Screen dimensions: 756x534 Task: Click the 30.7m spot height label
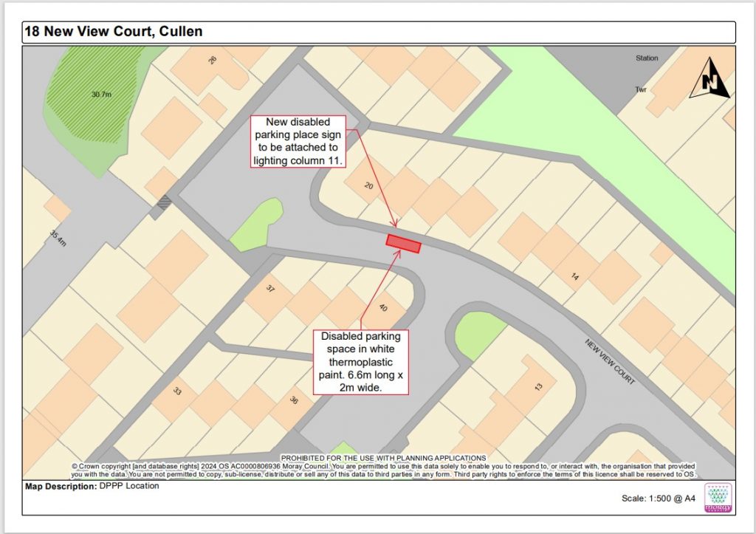[x=101, y=95]
